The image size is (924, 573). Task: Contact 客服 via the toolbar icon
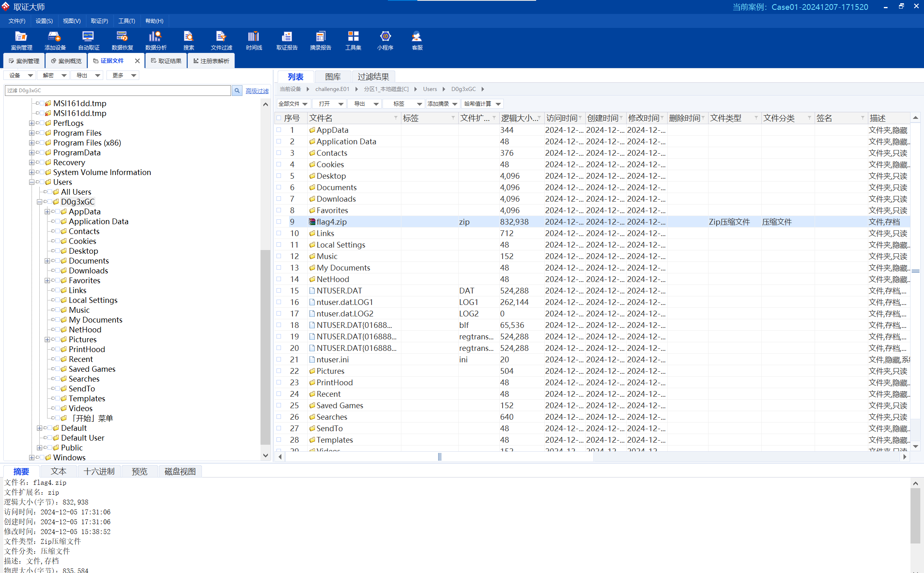[x=417, y=41]
